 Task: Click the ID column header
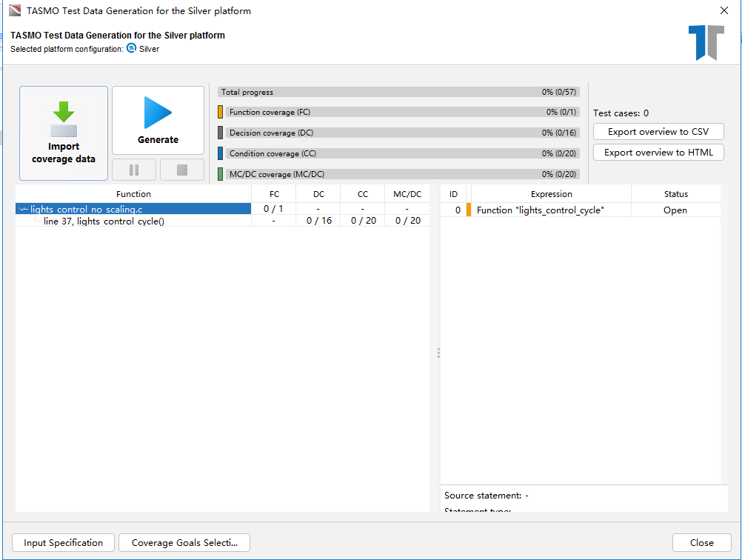453,194
